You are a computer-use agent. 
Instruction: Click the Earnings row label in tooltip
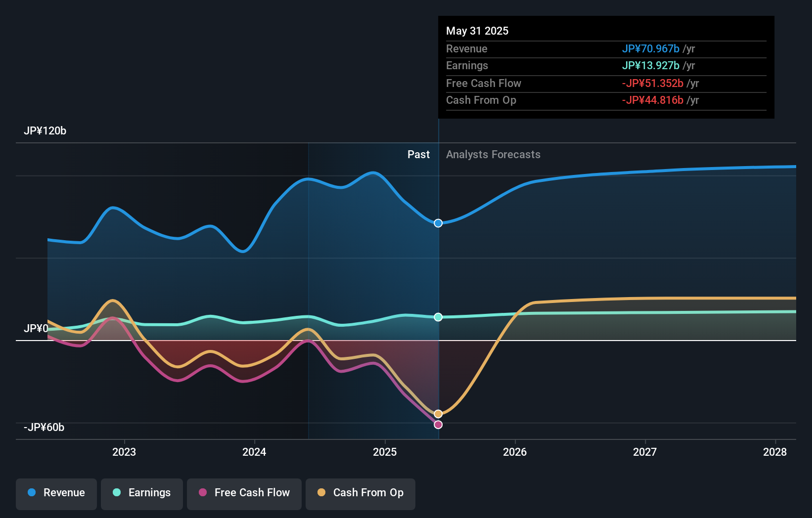pos(467,65)
